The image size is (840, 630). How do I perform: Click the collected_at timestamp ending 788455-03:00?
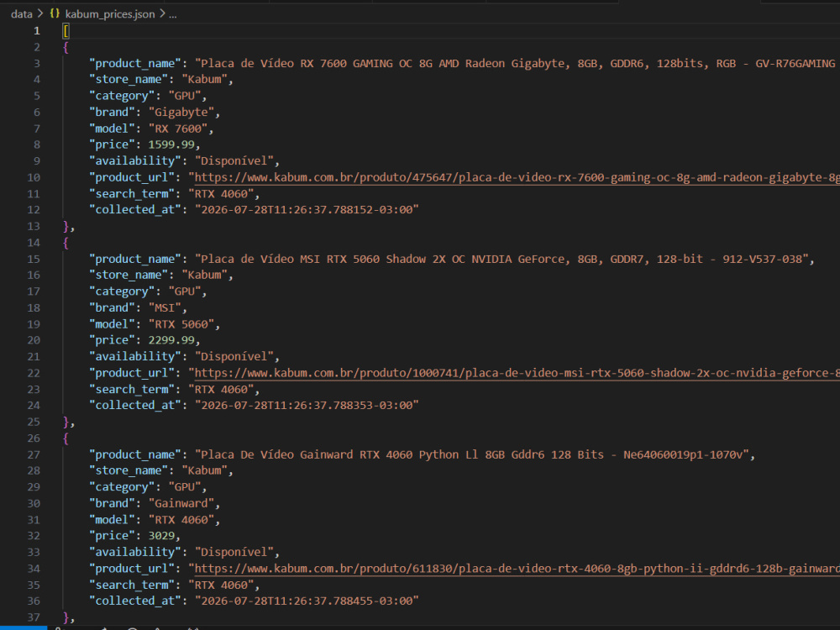pyautogui.click(x=307, y=601)
